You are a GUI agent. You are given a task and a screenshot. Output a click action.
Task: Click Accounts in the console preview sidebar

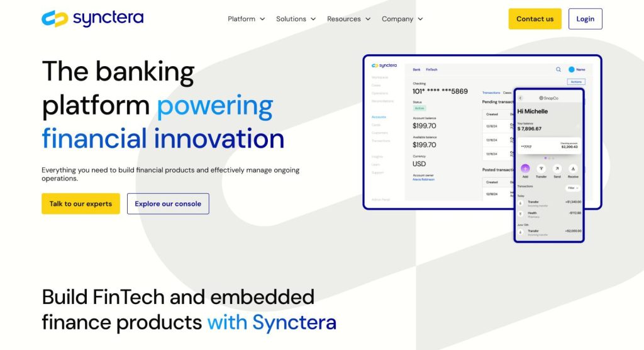[379, 117]
